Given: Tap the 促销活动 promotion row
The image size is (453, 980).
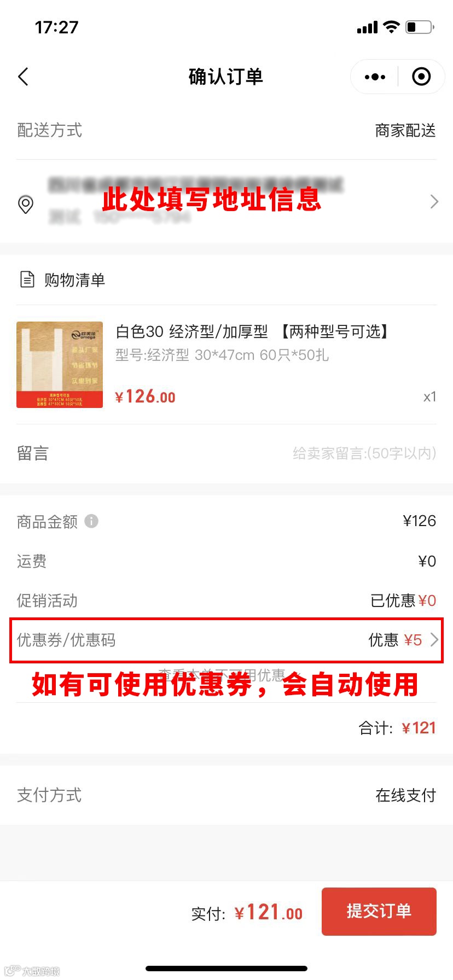Looking at the screenshot, I should [x=226, y=600].
